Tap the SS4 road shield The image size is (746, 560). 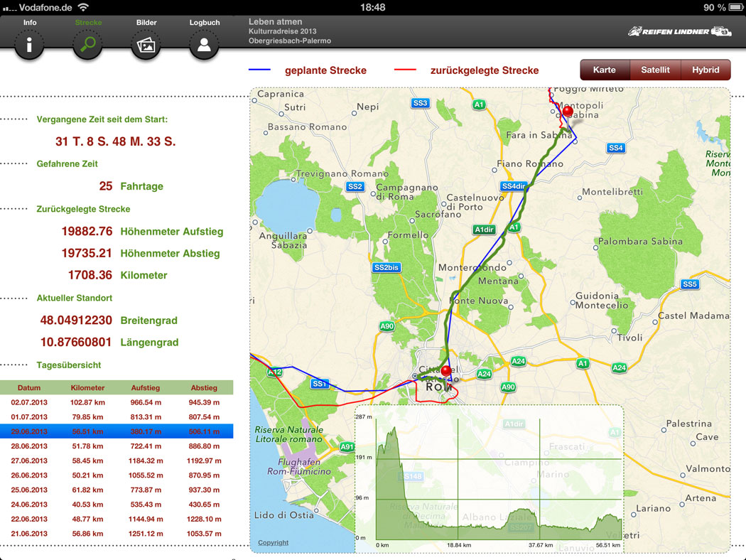tap(616, 148)
